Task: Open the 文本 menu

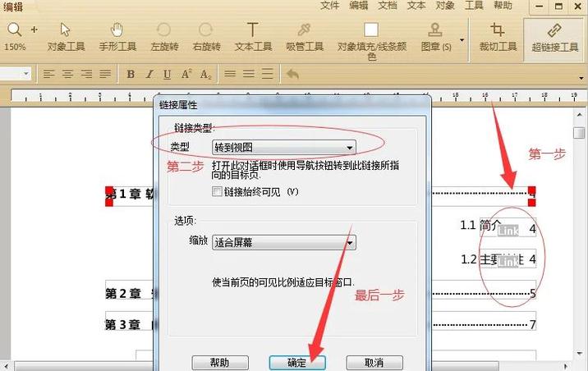Action: coord(416,6)
